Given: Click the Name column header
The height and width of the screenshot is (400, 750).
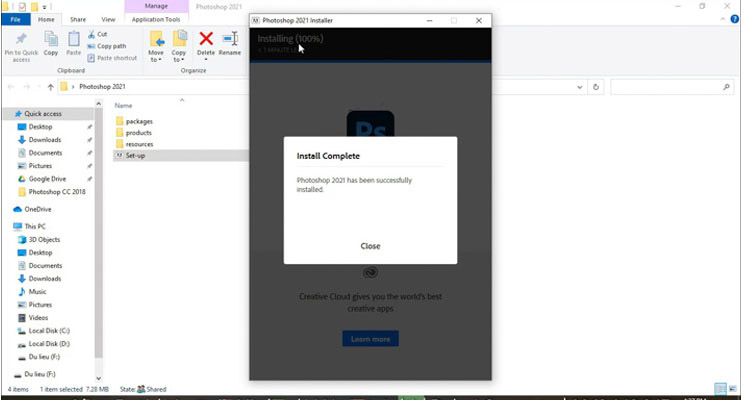Looking at the screenshot, I should pyautogui.click(x=123, y=105).
